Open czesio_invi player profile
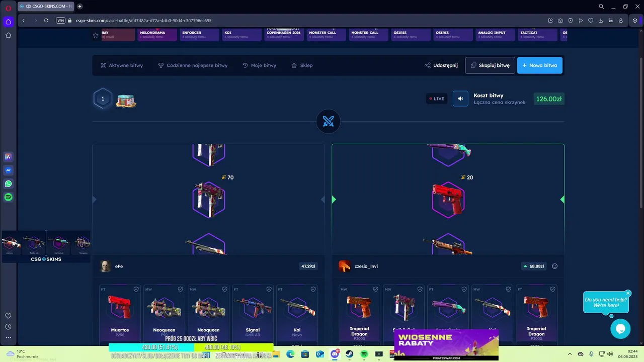Image resolution: width=644 pixels, height=362 pixels. tap(358, 266)
